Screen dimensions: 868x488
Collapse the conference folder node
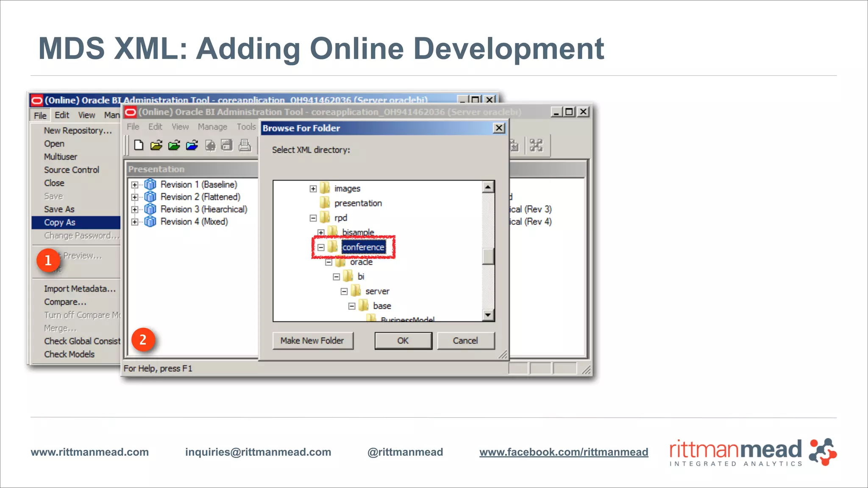coord(321,247)
